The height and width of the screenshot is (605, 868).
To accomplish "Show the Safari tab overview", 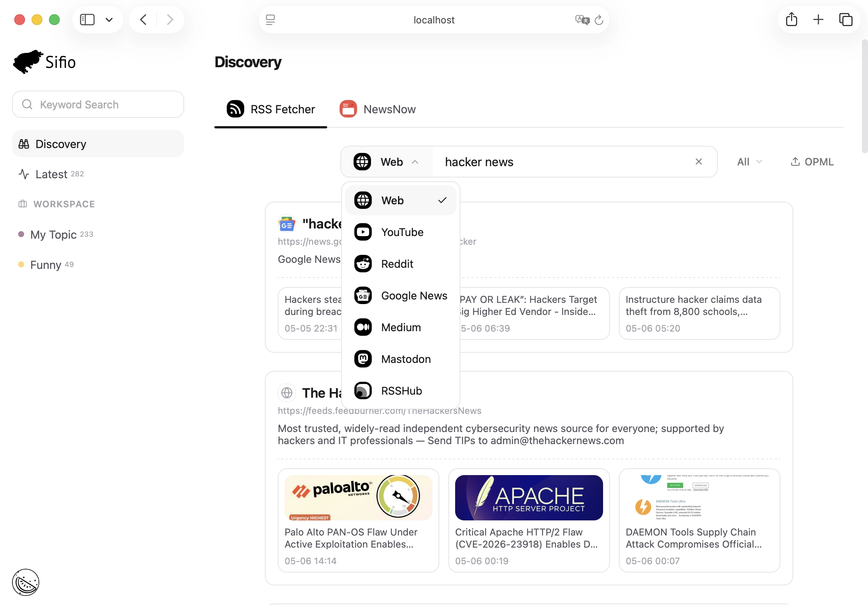I will (846, 20).
